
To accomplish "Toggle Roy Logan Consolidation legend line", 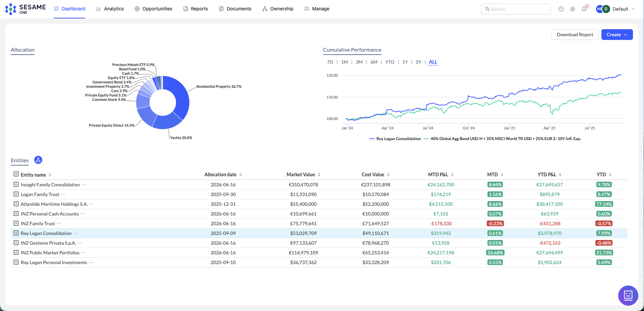I will coord(395,139).
